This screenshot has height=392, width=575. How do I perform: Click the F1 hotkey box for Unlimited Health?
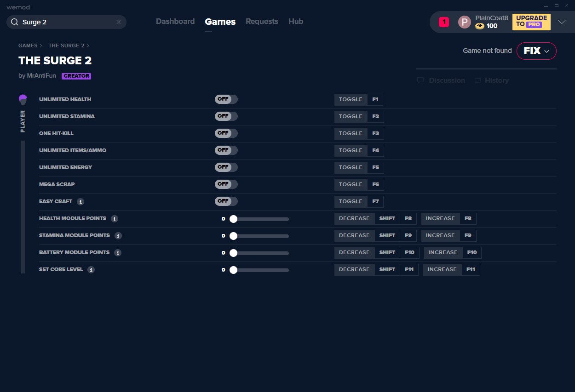375,99
